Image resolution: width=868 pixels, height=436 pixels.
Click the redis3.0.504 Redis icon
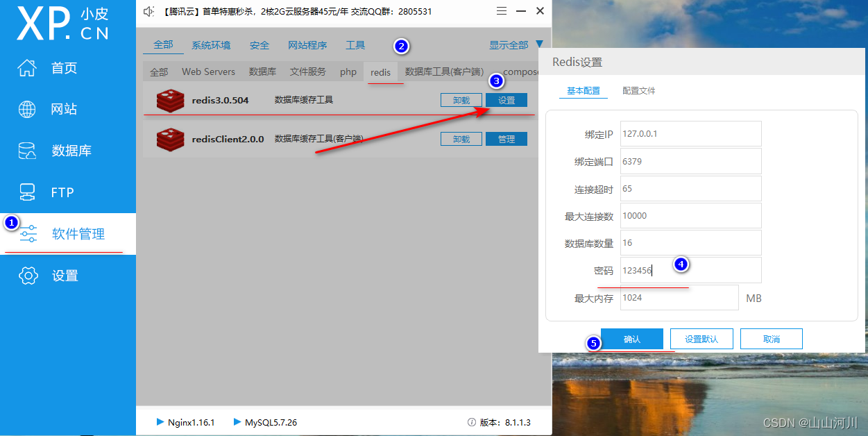pyautogui.click(x=170, y=100)
